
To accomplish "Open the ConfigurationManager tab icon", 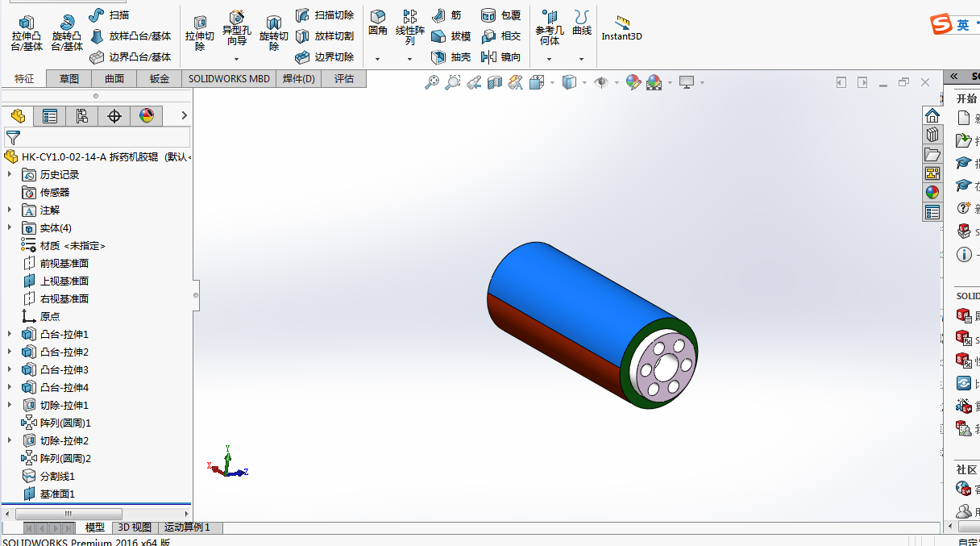I will (x=82, y=116).
